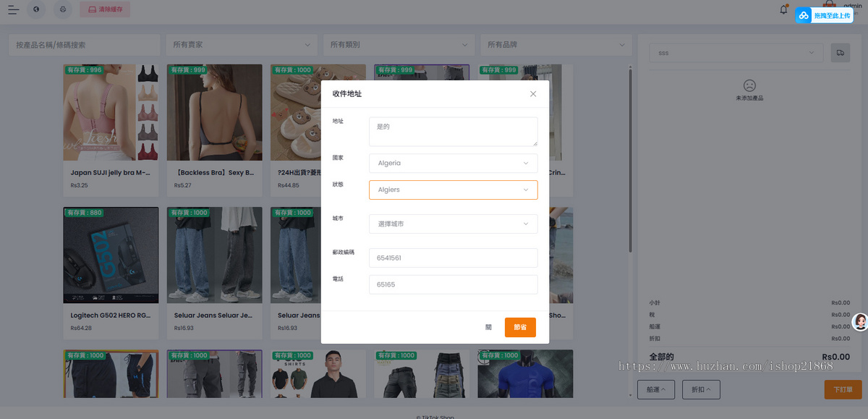
Task: Click the price "Rs3.25"
Action: (x=80, y=186)
